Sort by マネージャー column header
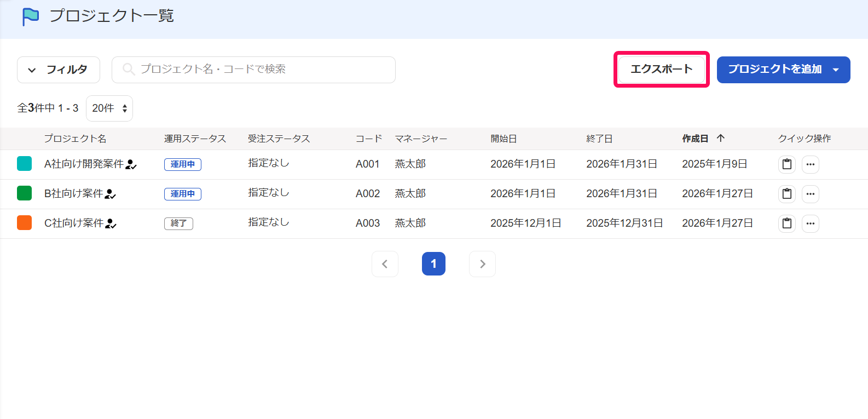Image resolution: width=868 pixels, height=419 pixels. coord(421,139)
